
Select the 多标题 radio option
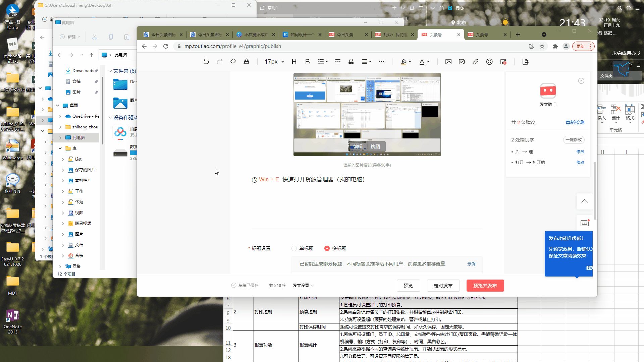327,248
